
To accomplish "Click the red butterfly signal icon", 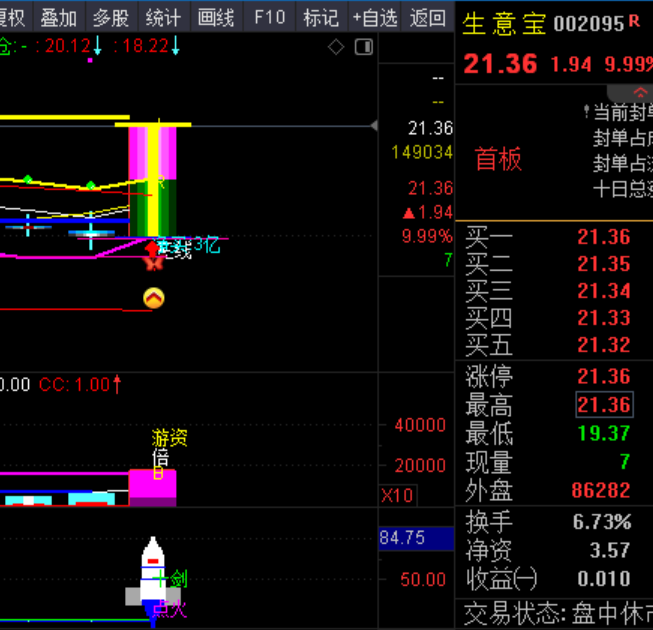I will tap(154, 264).
